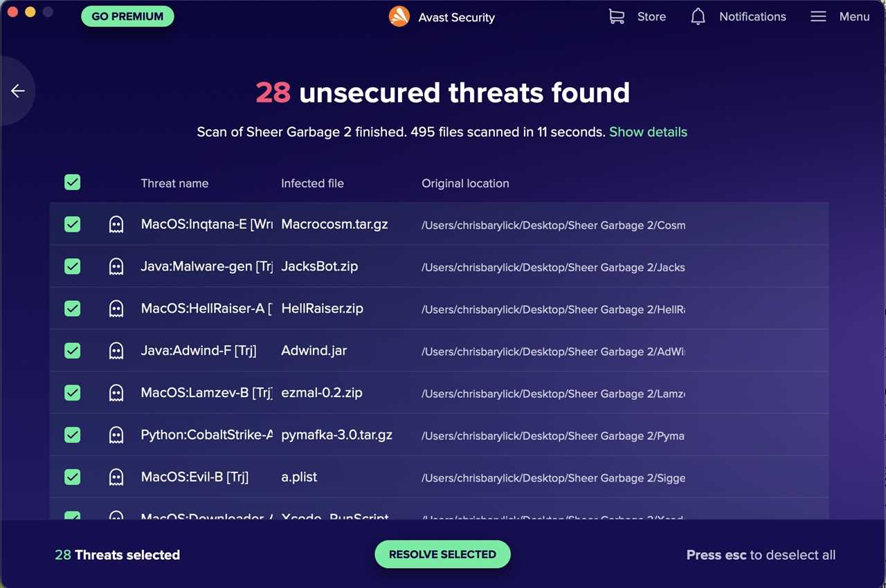Uncheck the Python:CobaltStrike-A threat checkbox
This screenshot has height=588, width=886.
tap(72, 435)
